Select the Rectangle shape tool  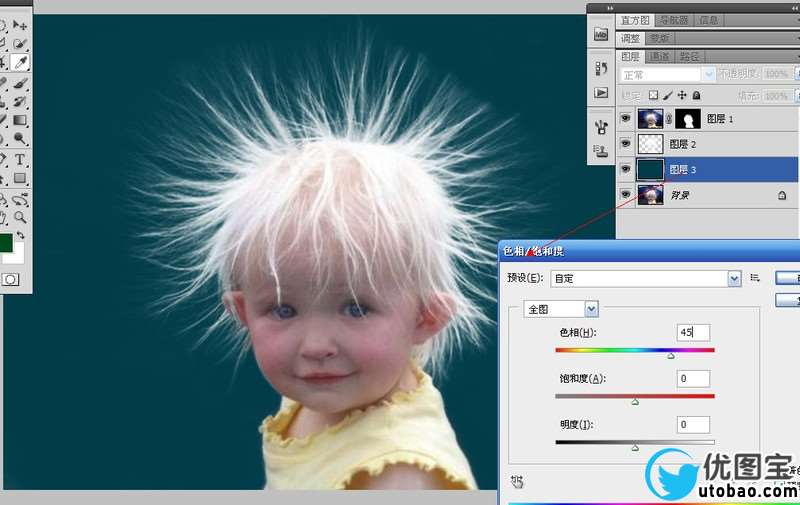point(20,178)
